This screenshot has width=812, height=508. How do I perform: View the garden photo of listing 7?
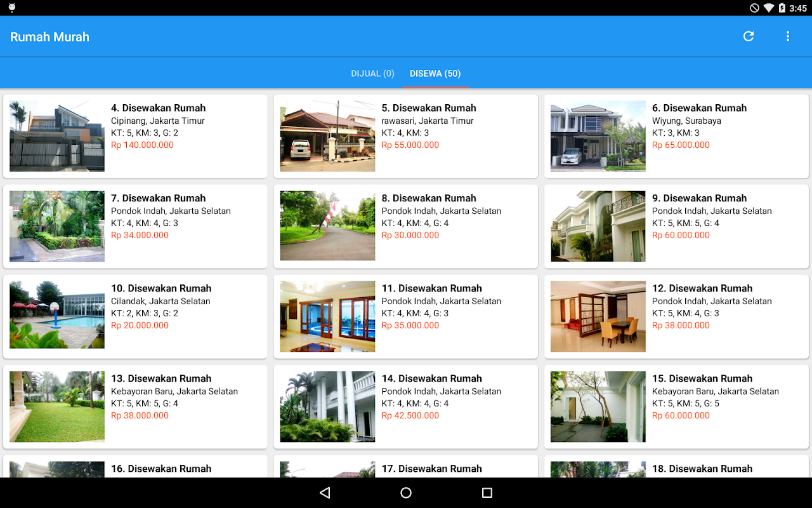pos(57,226)
